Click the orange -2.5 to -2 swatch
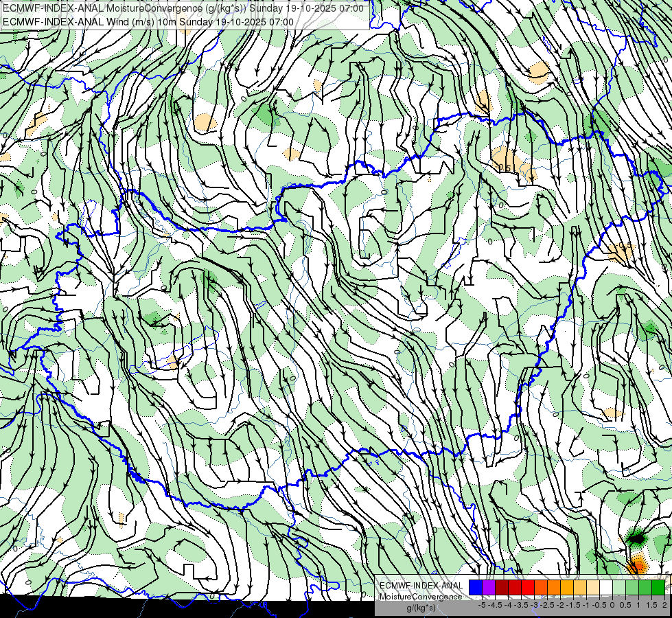 tap(554, 588)
